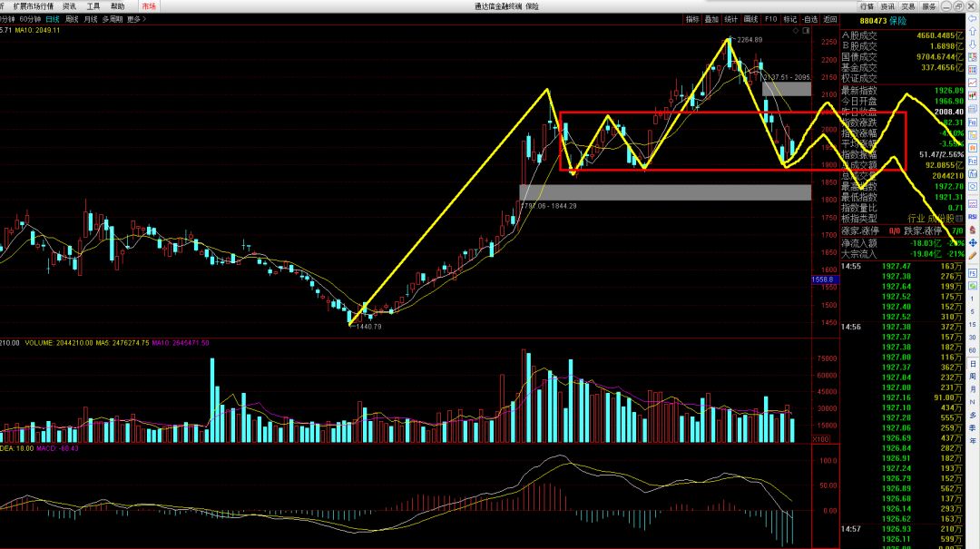980x549 pixels.
Task: Select 多 multi-day period in sidebar
Action: click(973, 416)
